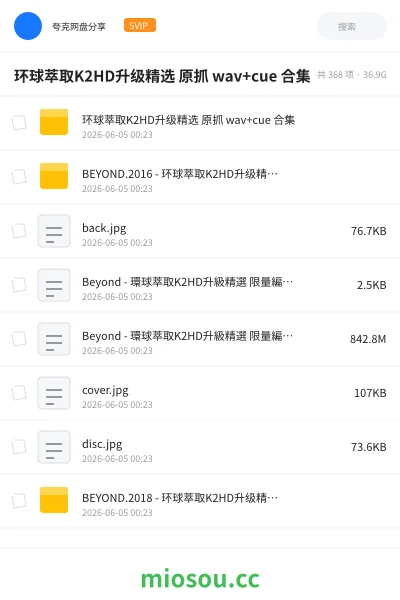
Task: Select checkbox next to back.jpg
Action: (19, 231)
